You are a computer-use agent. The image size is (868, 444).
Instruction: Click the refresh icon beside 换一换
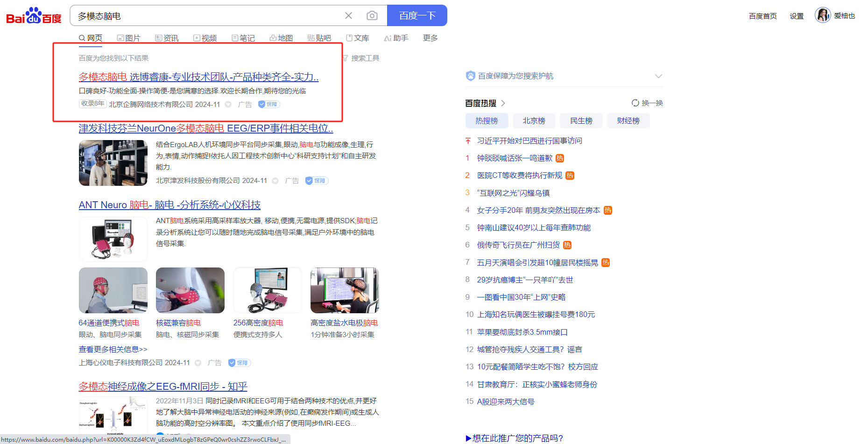click(635, 103)
